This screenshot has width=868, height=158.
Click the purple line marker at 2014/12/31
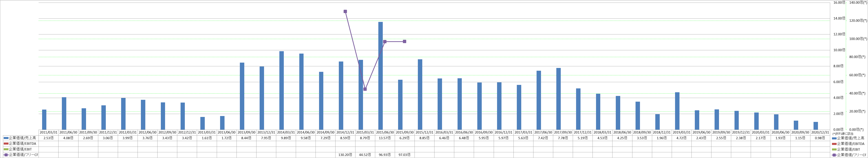tap(345, 11)
